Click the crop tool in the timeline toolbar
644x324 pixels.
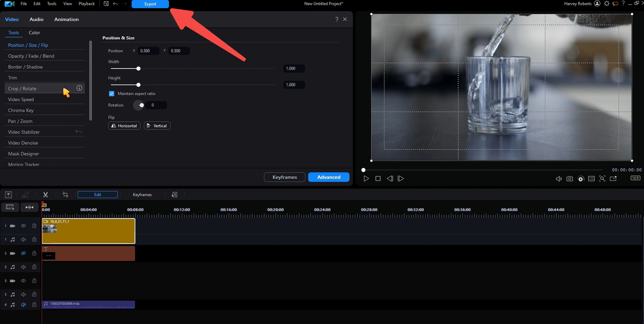pos(65,194)
